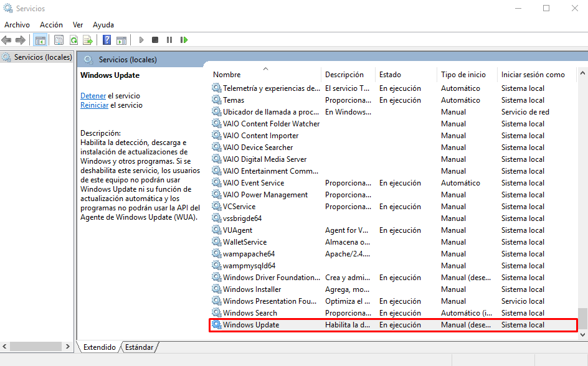Select the Windows Presentation Fou... service
This screenshot has height=366, width=588.
(x=393, y=301)
